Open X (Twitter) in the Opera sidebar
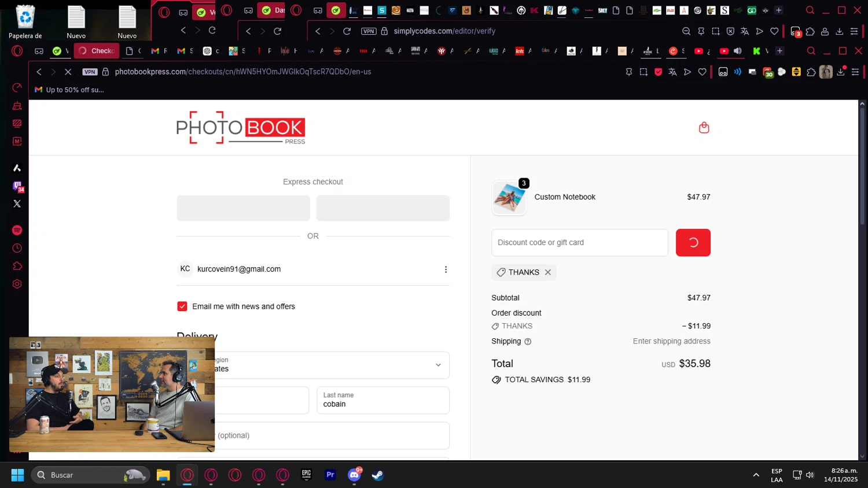 (17, 204)
